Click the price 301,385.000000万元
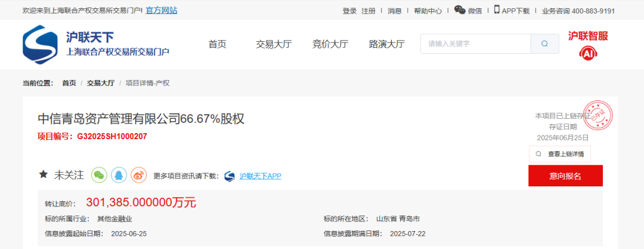Viewport: 644px width, 249px height. click(141, 202)
